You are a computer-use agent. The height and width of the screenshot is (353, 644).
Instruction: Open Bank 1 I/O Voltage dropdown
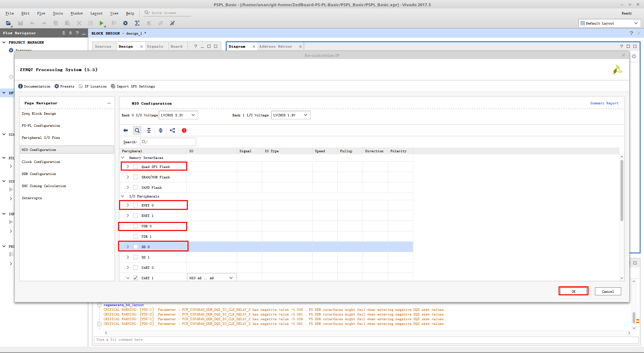click(291, 115)
